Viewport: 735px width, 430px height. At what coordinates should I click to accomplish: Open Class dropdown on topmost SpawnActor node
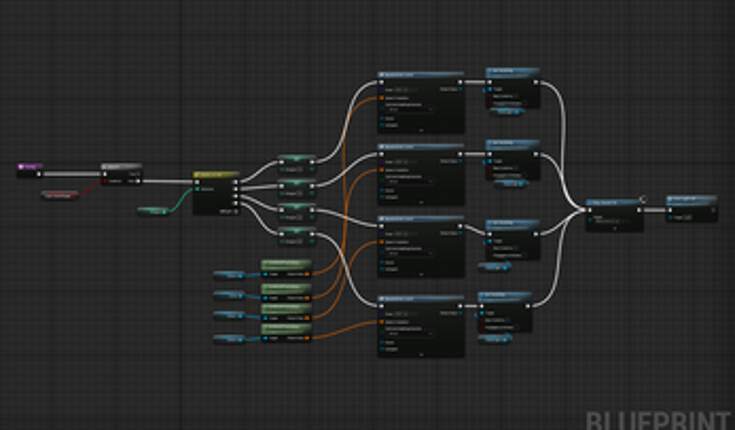tap(400, 89)
